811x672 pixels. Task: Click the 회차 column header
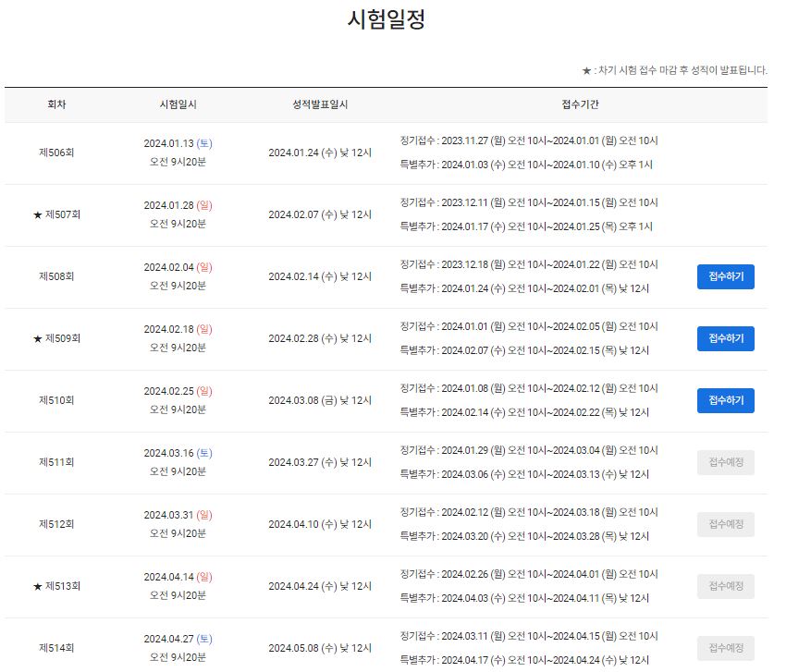pos(60,104)
